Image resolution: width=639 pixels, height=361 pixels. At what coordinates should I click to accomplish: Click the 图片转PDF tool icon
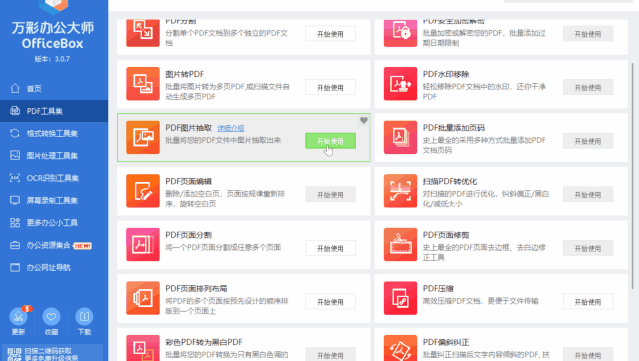click(143, 84)
